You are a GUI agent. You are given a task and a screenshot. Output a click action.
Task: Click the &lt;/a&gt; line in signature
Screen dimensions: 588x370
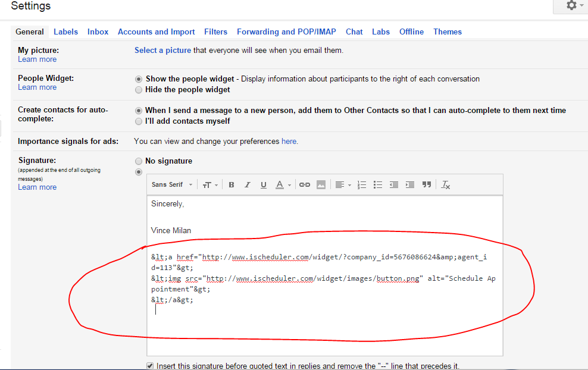[172, 300]
